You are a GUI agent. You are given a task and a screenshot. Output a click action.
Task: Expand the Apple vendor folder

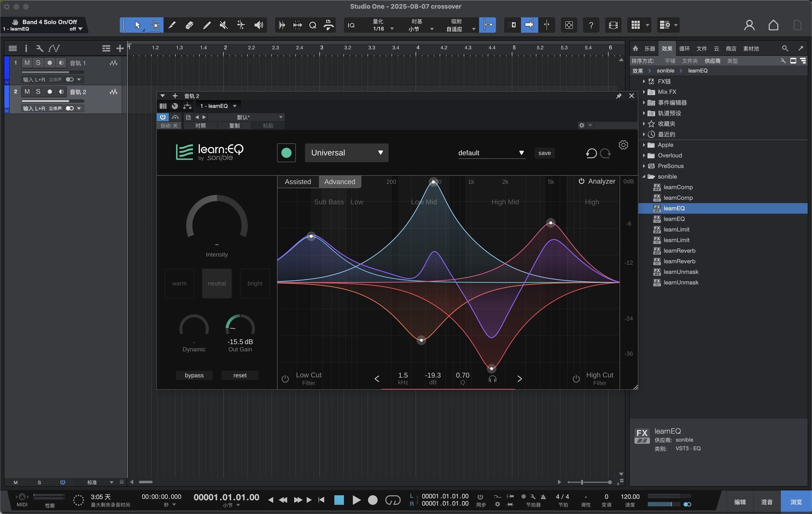644,145
